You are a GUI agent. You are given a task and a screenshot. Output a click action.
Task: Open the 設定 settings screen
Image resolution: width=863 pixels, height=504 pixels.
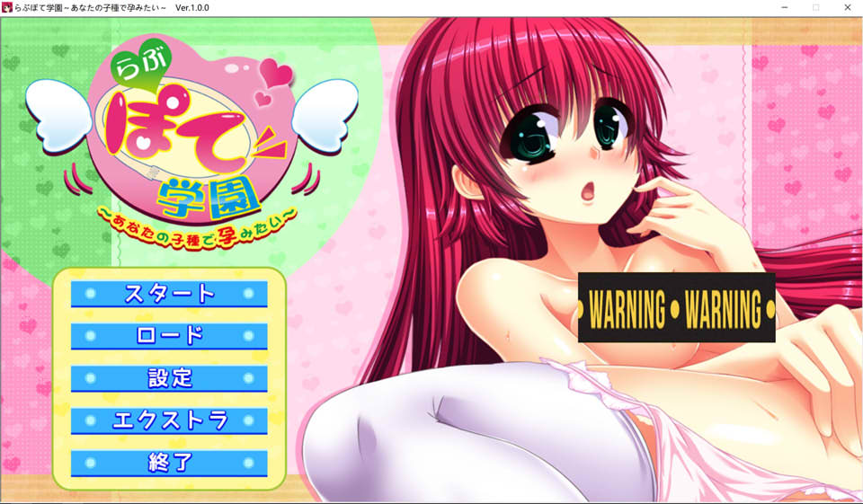pos(169,378)
